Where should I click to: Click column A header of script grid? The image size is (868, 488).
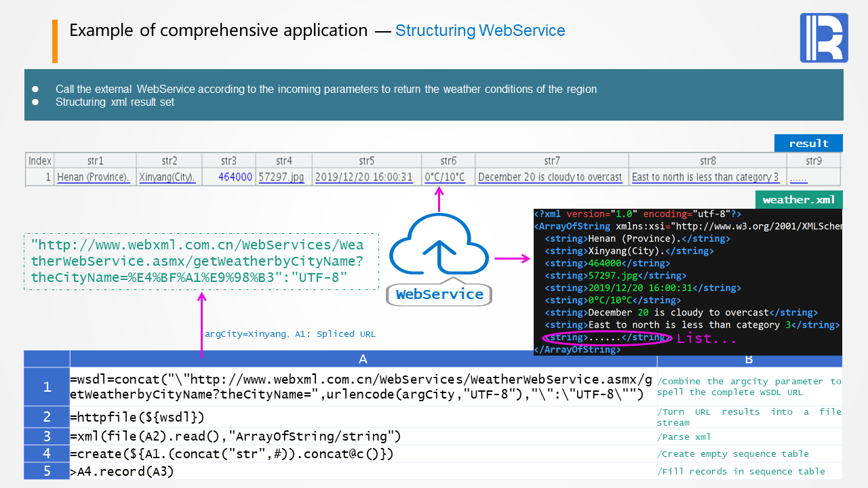pos(363,359)
